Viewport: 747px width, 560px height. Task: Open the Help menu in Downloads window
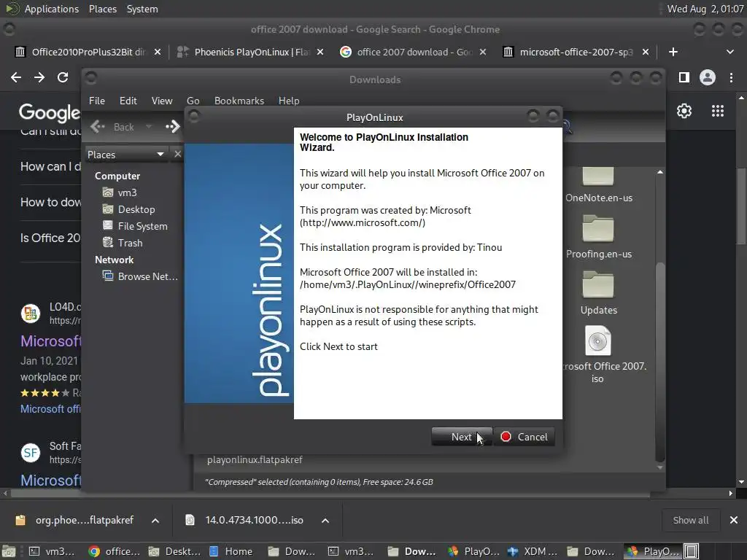[289, 101]
